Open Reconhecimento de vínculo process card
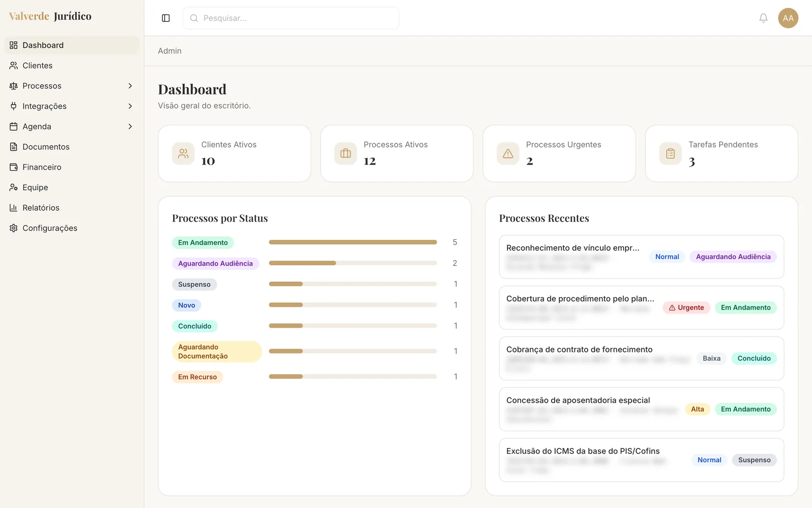The width and height of the screenshot is (812, 508). pos(641,257)
